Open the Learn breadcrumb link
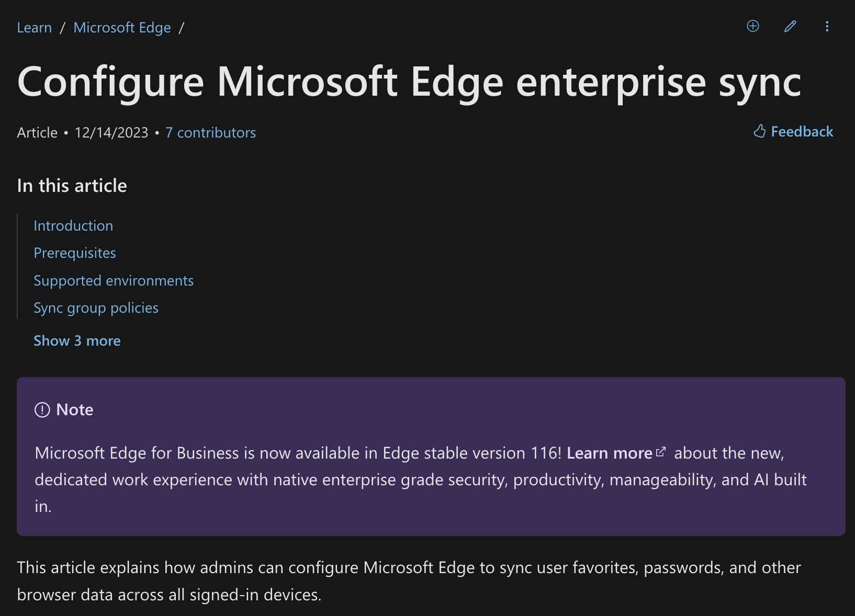Image resolution: width=855 pixels, height=616 pixels. tap(35, 28)
